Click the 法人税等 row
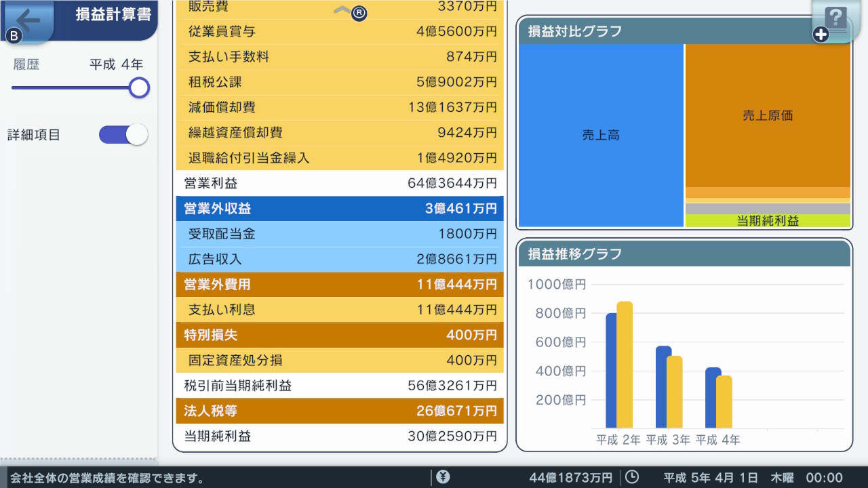The image size is (868, 488). [339, 411]
